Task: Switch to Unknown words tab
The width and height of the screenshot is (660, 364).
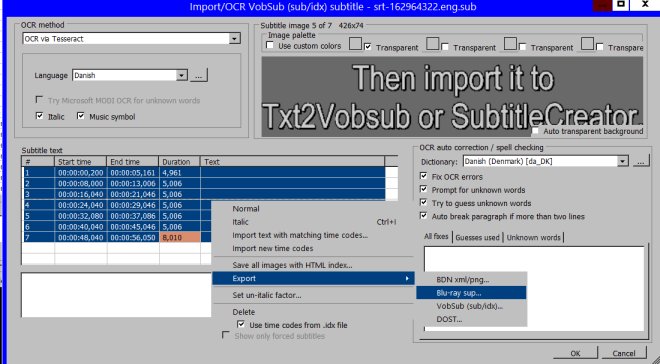Action: (533, 237)
